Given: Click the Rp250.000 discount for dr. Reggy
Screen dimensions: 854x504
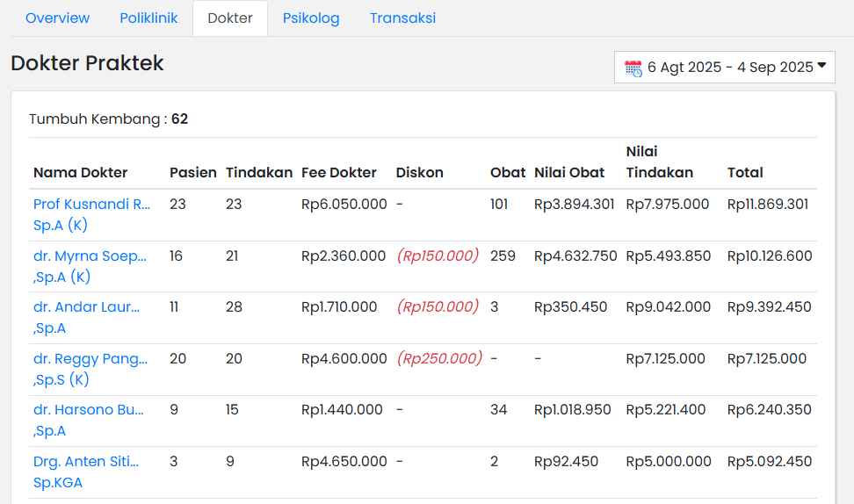Looking at the screenshot, I should pos(439,359).
